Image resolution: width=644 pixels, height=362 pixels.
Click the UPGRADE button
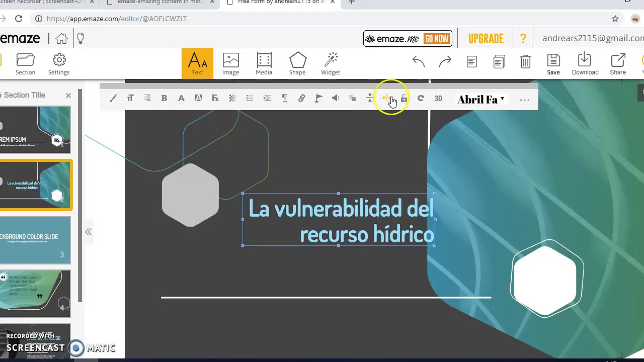tap(486, 39)
